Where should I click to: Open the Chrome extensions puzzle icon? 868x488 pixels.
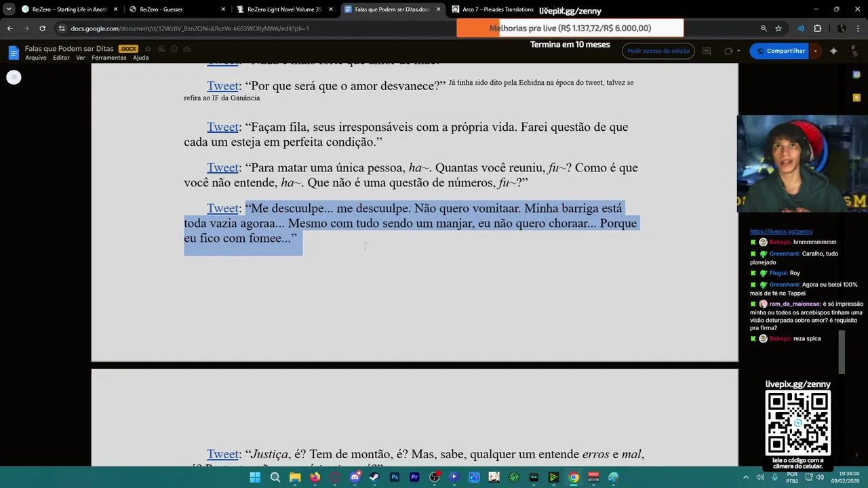[817, 28]
